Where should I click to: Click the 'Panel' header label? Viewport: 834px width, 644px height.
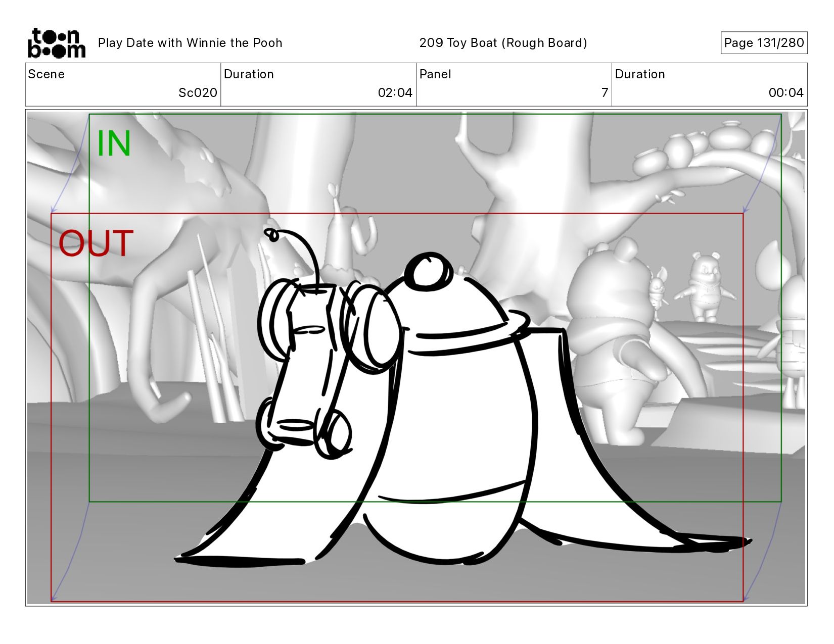(435, 74)
